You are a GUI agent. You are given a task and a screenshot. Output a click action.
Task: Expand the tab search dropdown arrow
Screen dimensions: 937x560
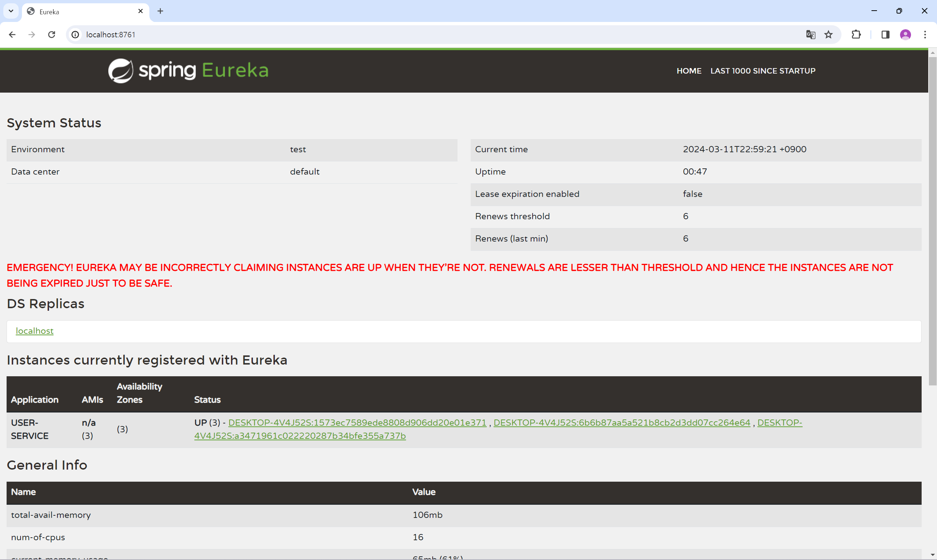(11, 11)
